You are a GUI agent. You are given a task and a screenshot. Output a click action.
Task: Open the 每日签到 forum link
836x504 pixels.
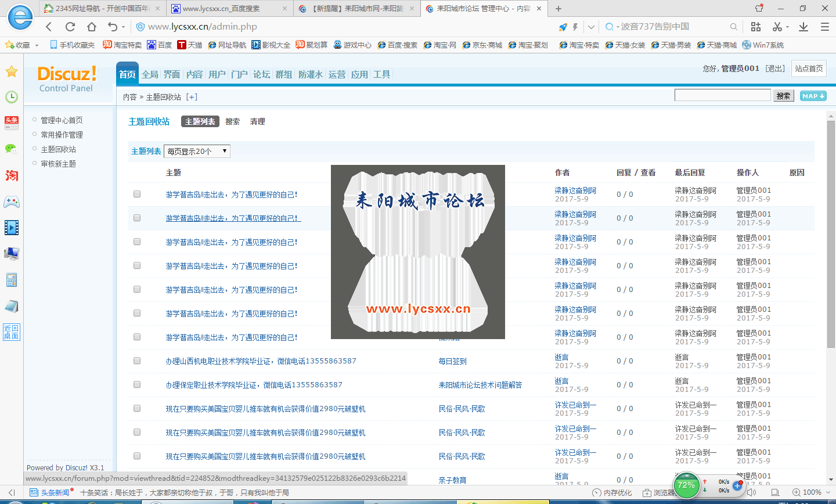coord(452,361)
